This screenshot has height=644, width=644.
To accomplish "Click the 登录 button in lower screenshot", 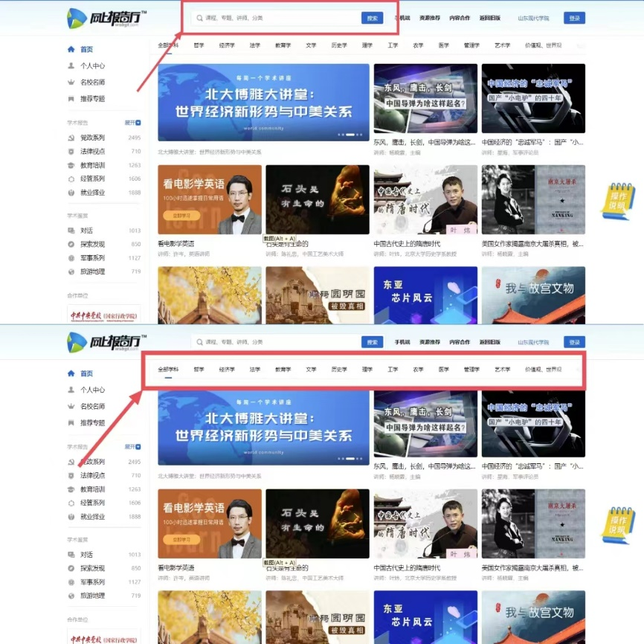I will coord(574,342).
